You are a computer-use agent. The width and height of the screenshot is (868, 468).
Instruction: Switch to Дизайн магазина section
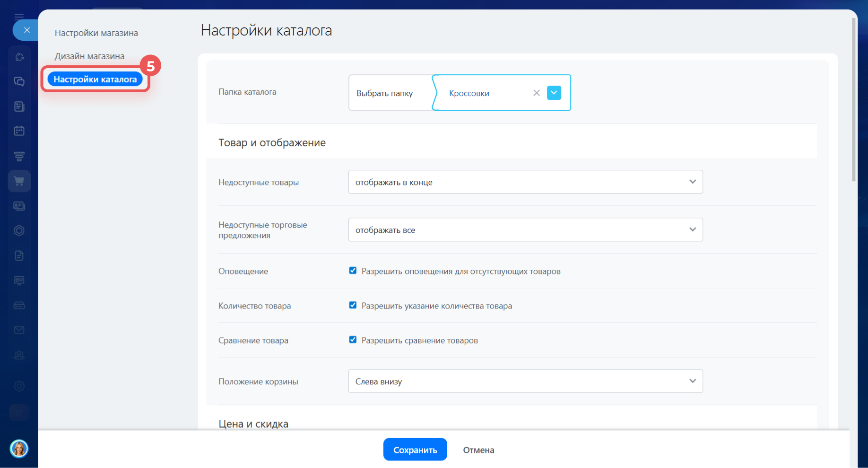pyautogui.click(x=90, y=56)
